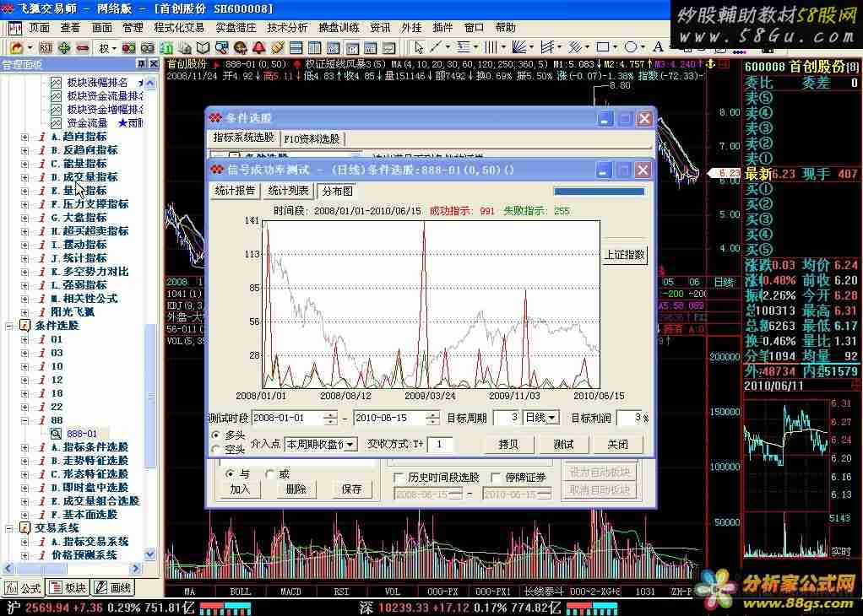Switch to the F10资料选股 tab

point(312,138)
